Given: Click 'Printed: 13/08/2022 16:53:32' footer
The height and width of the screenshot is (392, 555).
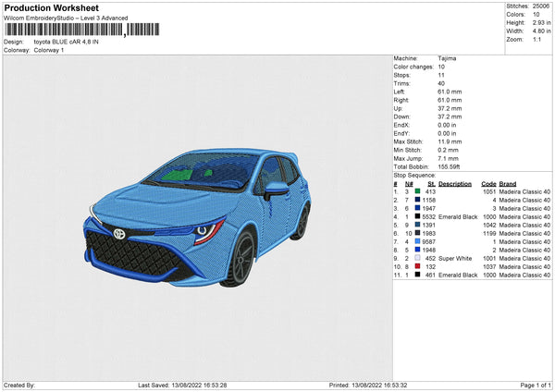Looking at the screenshot, I should click(x=368, y=385).
